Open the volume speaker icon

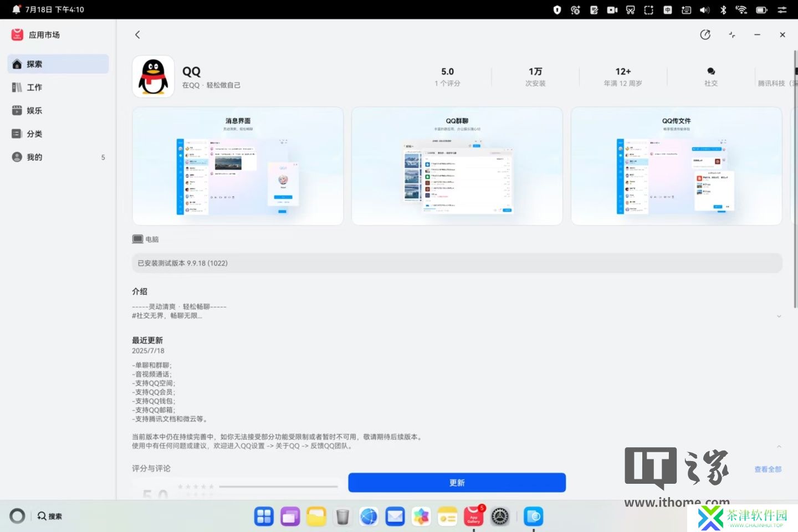704,9
